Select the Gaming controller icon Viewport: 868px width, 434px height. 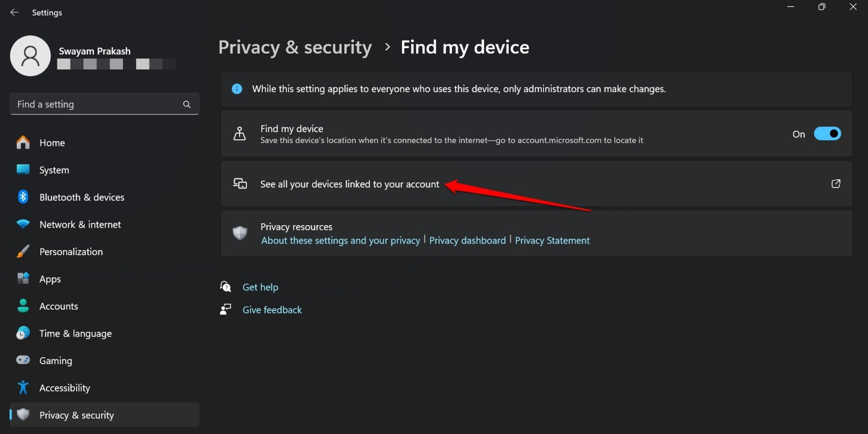23,360
